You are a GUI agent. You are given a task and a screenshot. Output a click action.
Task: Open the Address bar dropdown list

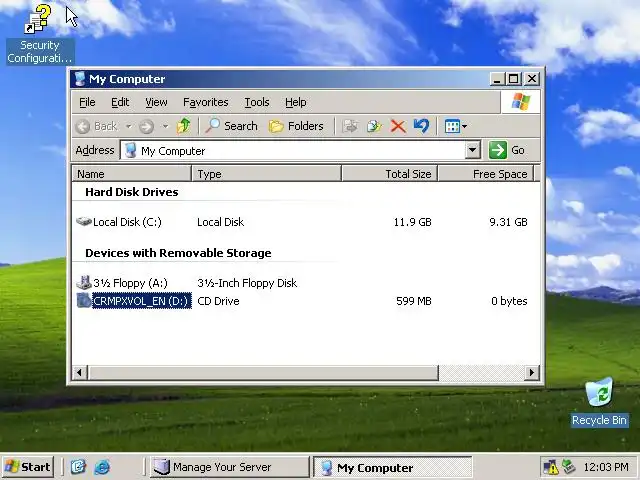[x=472, y=150]
